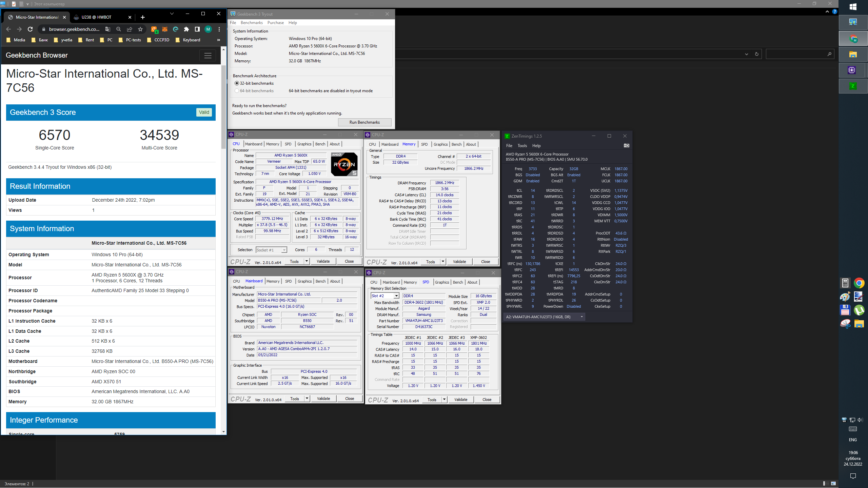Open the Calculator shortcut icon

[x=845, y=283]
